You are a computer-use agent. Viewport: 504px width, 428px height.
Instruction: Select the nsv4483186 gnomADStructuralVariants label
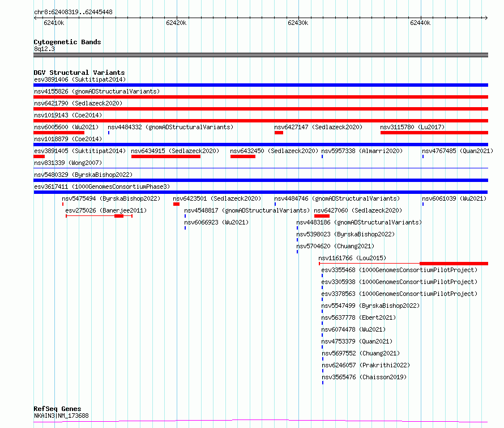pyautogui.click(x=358, y=222)
